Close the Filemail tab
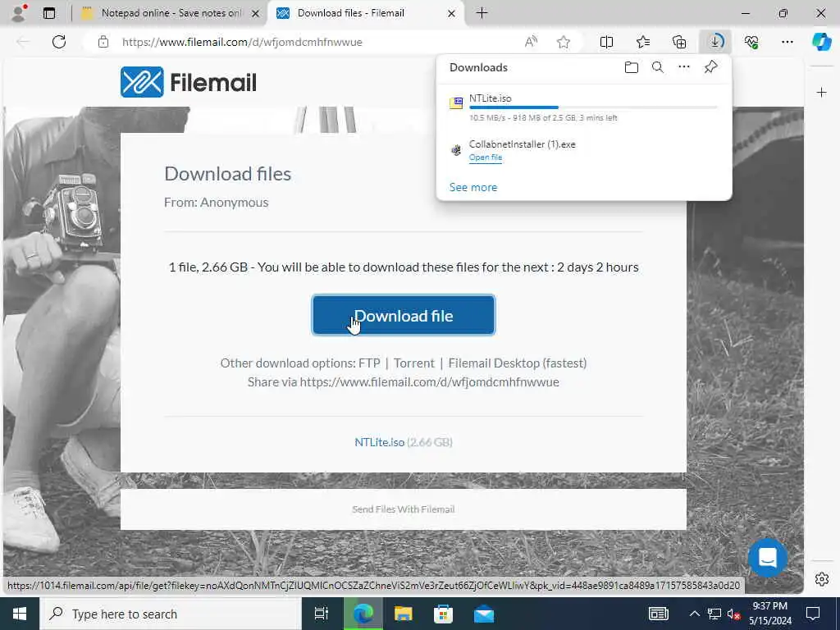 click(452, 13)
